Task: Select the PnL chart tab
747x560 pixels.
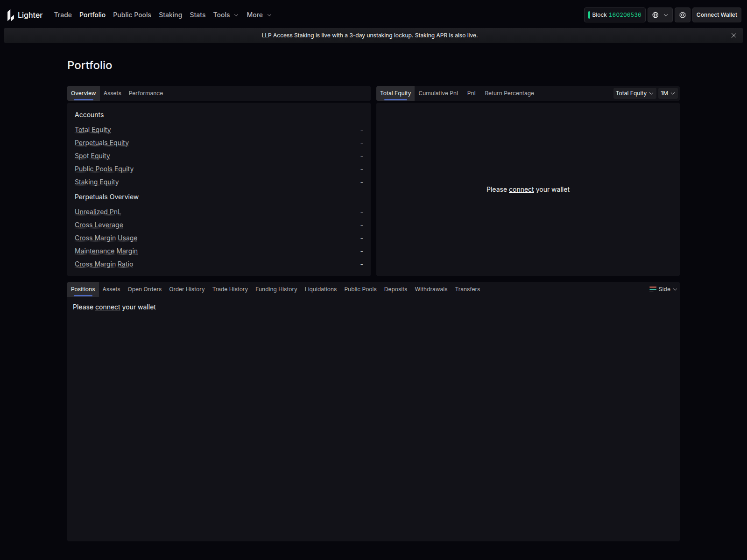Action: pos(472,93)
